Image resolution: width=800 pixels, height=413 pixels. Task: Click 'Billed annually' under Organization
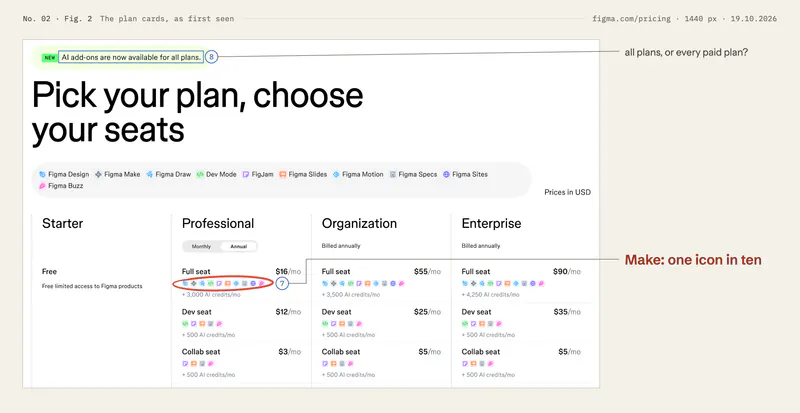pyautogui.click(x=341, y=246)
